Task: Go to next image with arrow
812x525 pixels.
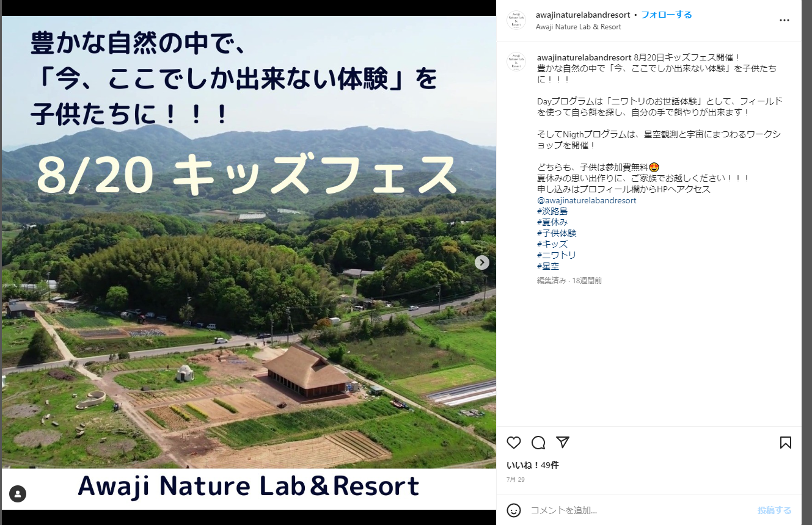Action: 482,262
